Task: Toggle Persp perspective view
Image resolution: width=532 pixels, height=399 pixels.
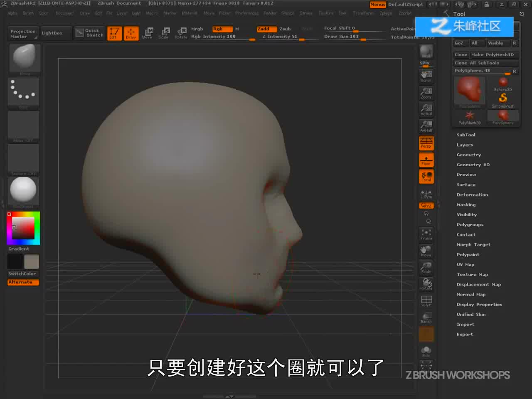Action: 426,143
